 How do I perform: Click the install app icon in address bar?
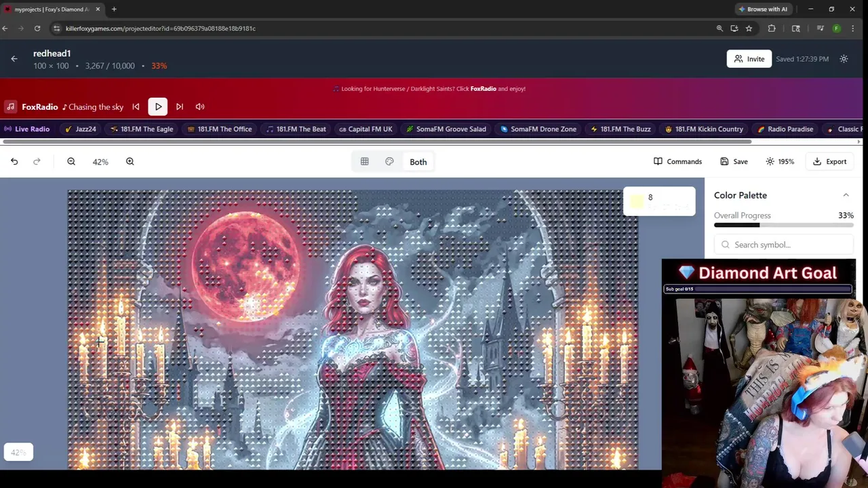click(x=734, y=28)
